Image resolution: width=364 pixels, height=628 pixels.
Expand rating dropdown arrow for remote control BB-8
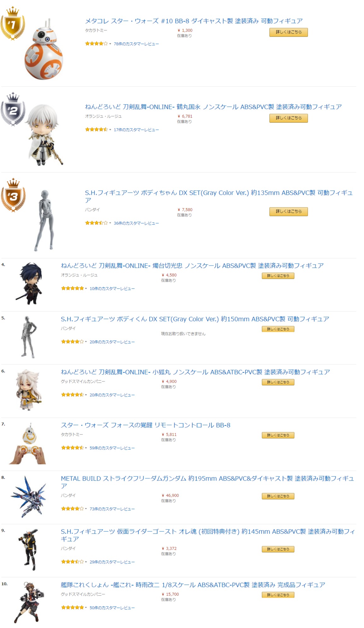pyautogui.click(x=86, y=448)
